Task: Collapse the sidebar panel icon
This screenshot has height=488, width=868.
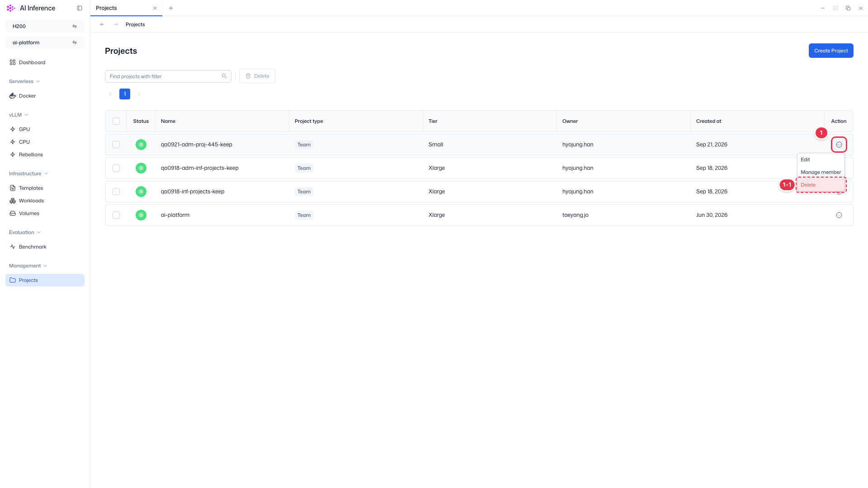Action: tap(80, 8)
